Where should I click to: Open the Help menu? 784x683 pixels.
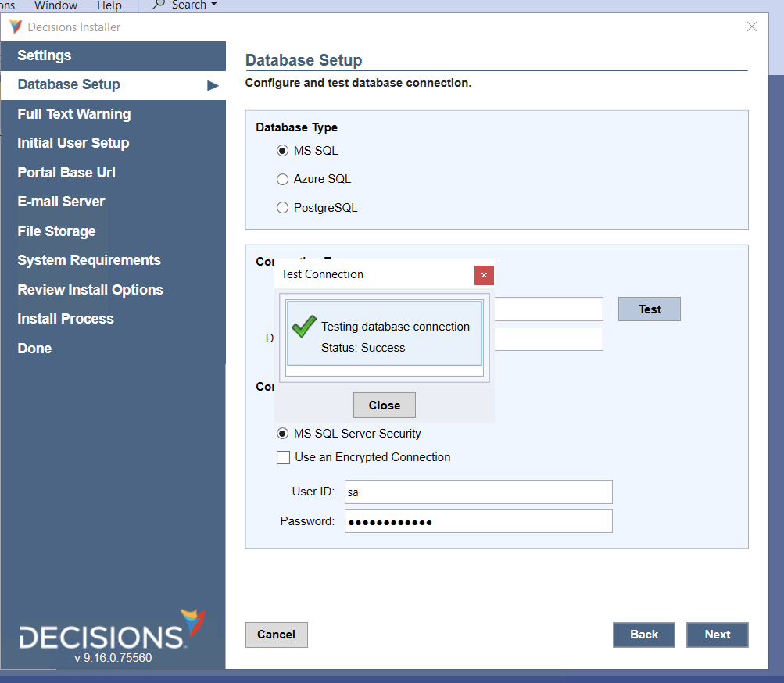[x=109, y=5]
